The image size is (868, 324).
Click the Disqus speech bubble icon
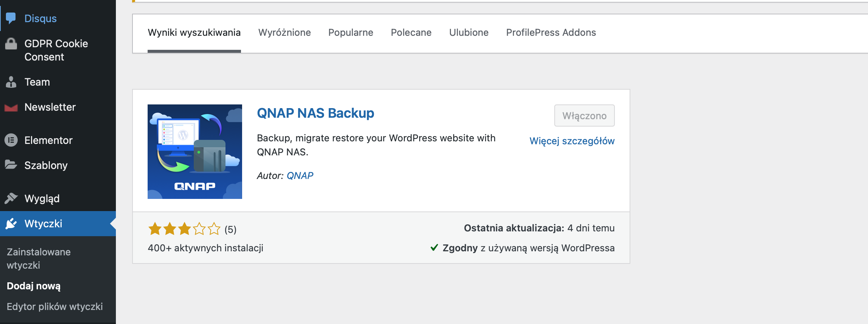11,18
